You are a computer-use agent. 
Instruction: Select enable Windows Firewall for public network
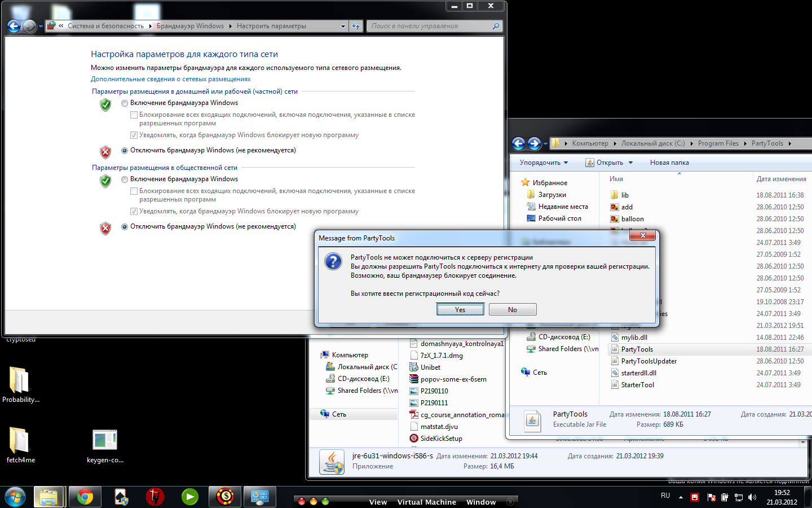(125, 179)
